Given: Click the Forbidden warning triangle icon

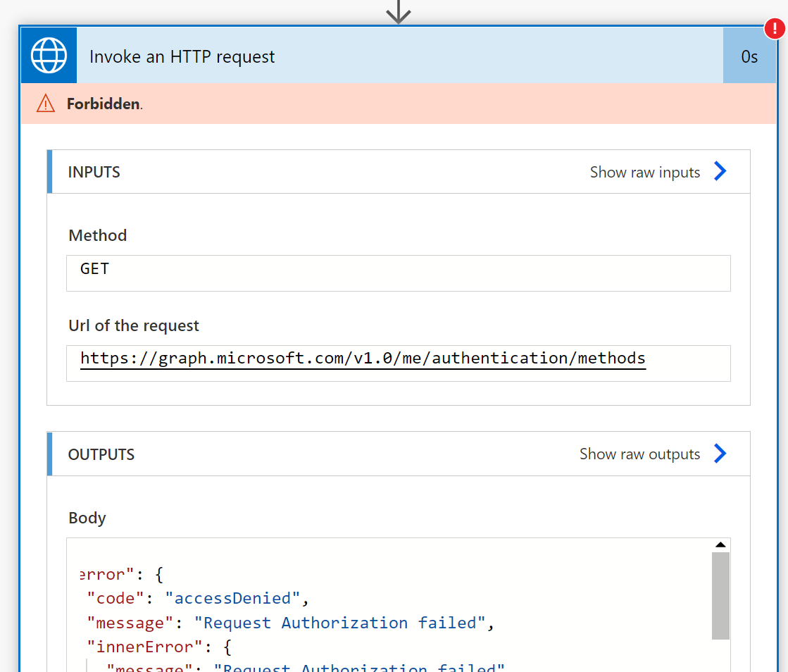Looking at the screenshot, I should pos(46,104).
